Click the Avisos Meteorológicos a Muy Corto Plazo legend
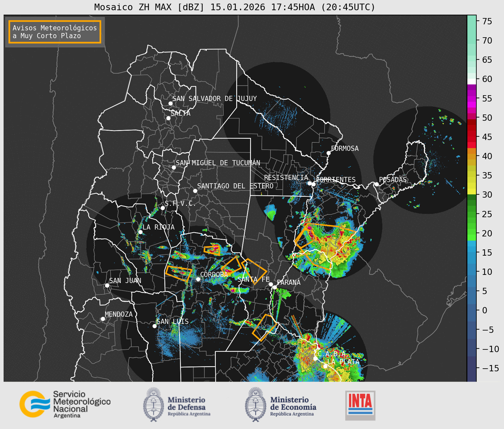This screenshot has height=429, width=504. click(x=55, y=32)
